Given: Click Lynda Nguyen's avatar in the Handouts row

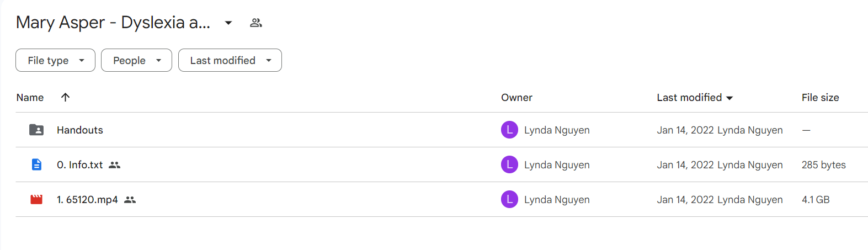Looking at the screenshot, I should tap(509, 130).
